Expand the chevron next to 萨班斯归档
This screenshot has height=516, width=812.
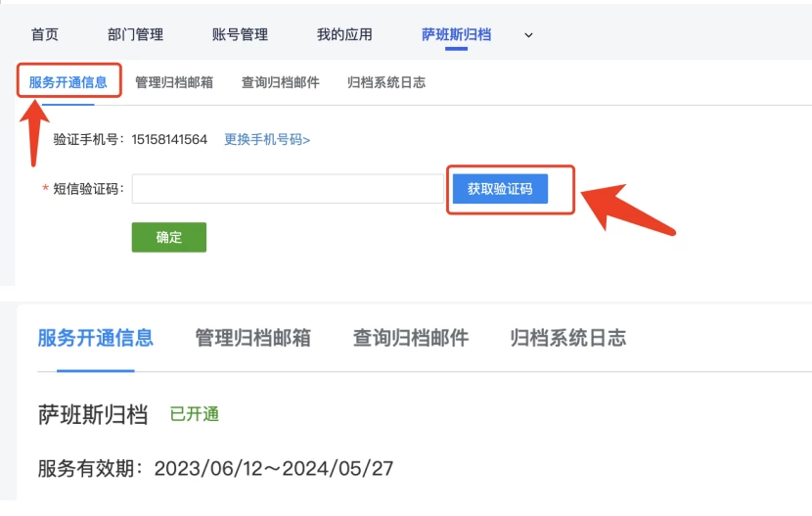528,35
